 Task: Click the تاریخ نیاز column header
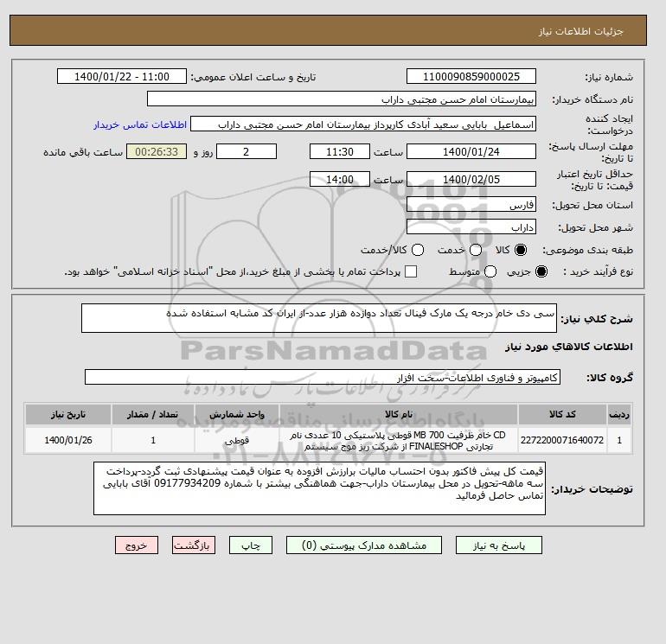(x=68, y=414)
